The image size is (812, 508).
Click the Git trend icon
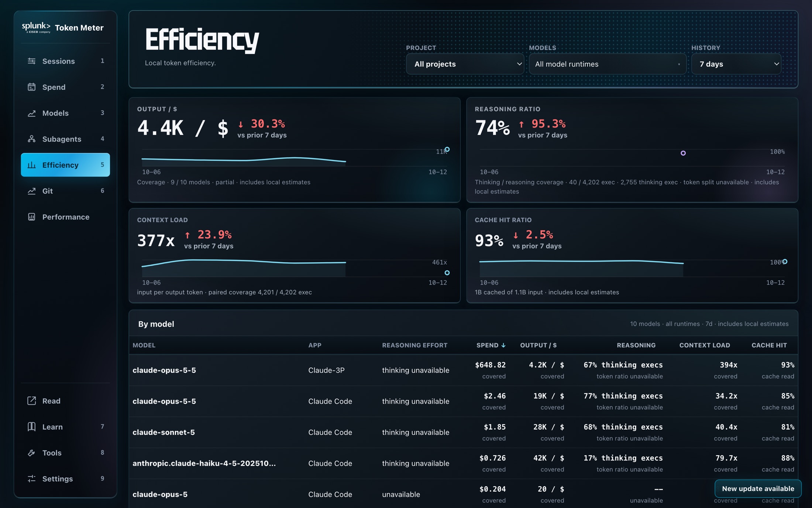[x=32, y=191]
